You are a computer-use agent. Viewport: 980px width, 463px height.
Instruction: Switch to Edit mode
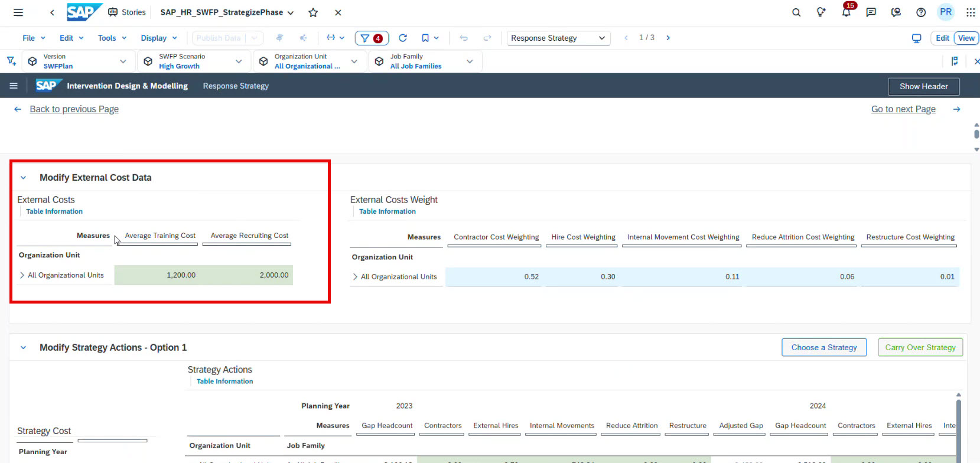click(942, 38)
